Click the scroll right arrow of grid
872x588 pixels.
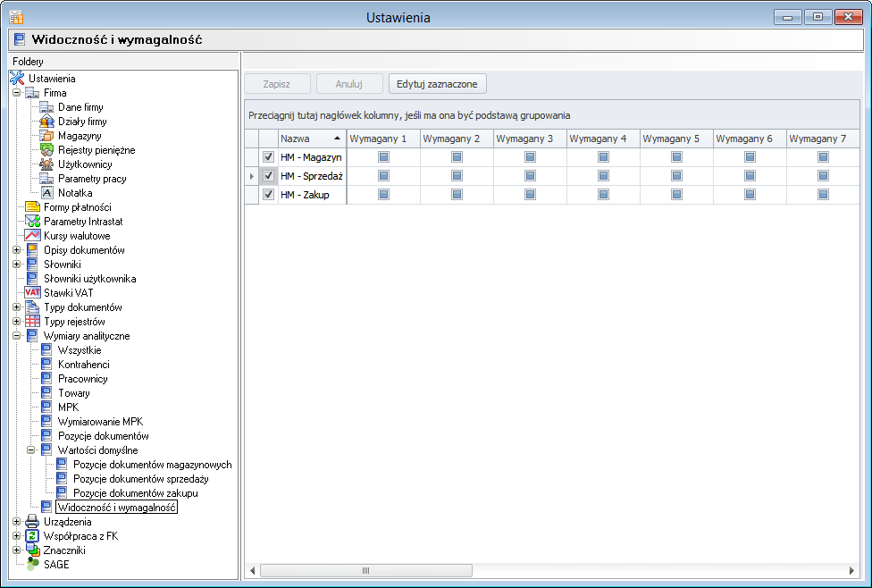[851, 570]
